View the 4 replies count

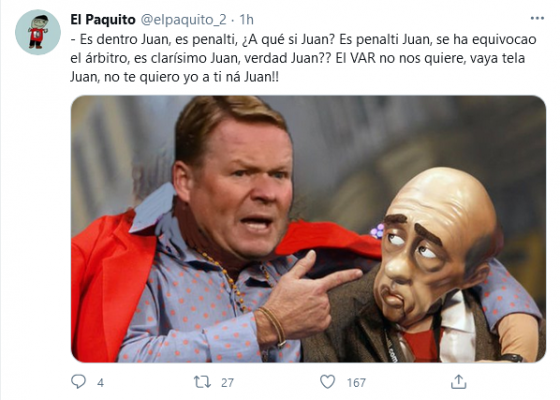(x=100, y=383)
